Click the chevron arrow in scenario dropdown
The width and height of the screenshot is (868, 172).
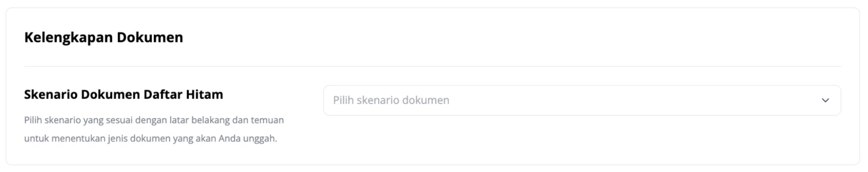click(825, 100)
